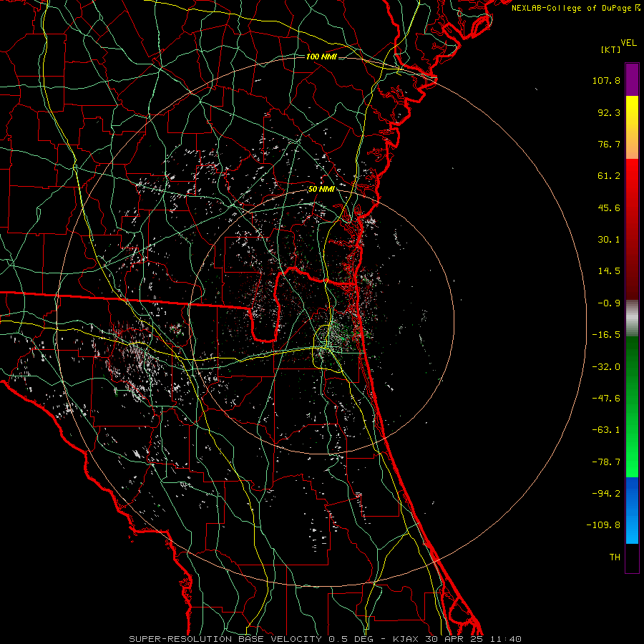Viewport: 644px width, 644px height.
Task: Click the TH legend label
Action: 615,557
